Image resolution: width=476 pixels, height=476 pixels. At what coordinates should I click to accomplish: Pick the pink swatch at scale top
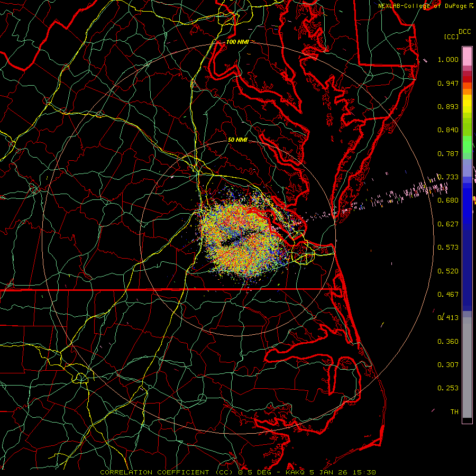[x=467, y=56]
